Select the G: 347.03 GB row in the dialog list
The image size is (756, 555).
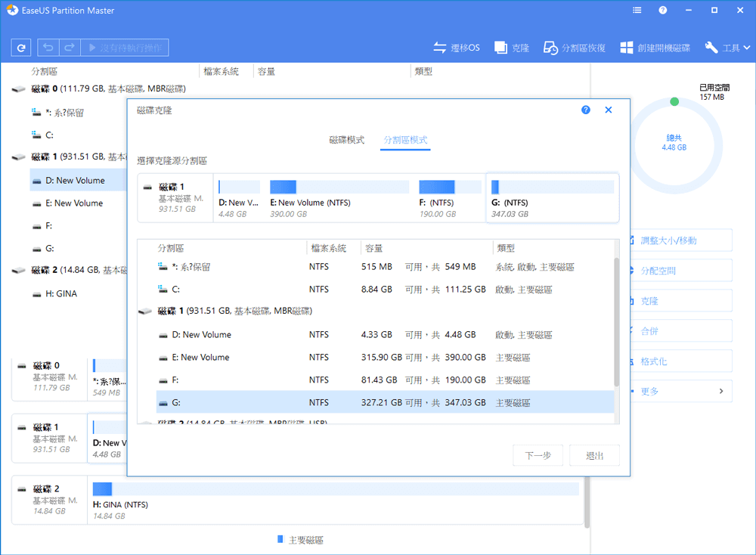point(386,402)
